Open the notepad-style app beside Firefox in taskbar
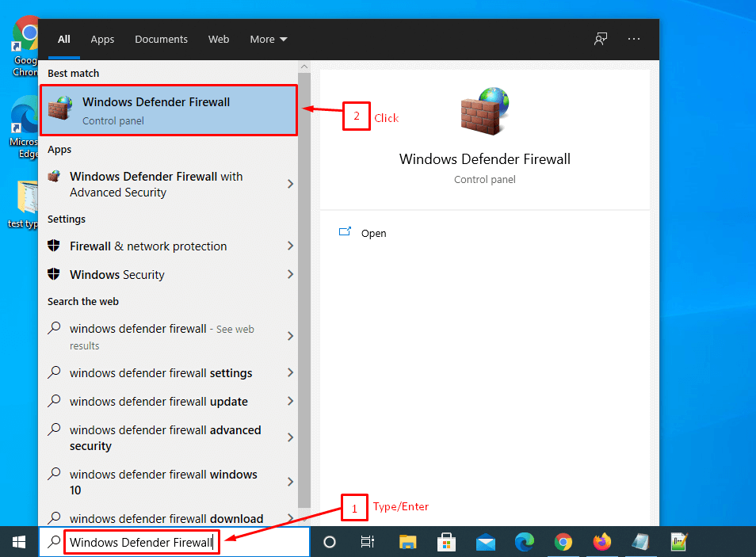756x557 pixels. tap(640, 542)
